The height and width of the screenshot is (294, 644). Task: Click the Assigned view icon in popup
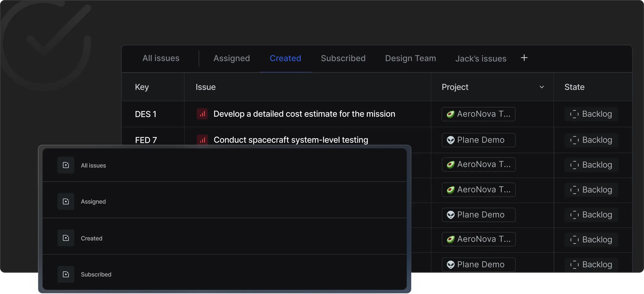66,201
